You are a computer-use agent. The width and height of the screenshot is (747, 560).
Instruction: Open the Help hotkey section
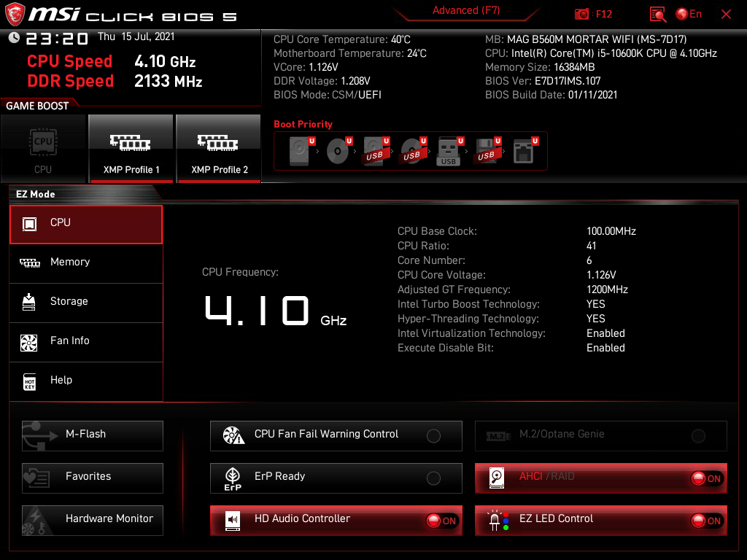point(61,381)
